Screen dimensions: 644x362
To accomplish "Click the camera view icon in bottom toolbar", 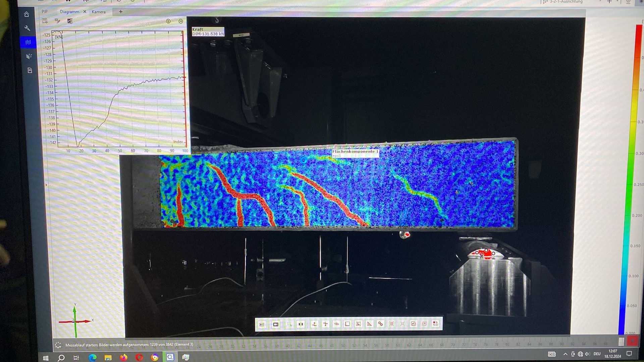I will click(x=276, y=324).
